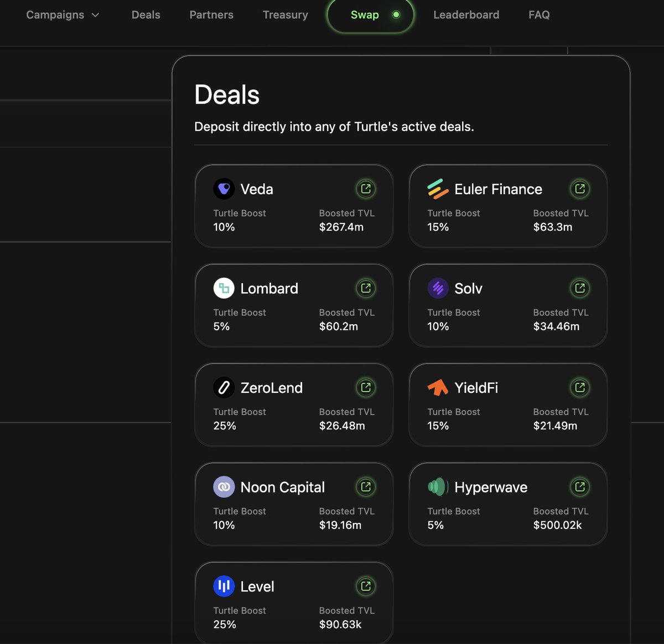Click the Deals panel heading
Image resolution: width=664 pixels, height=644 pixels.
[227, 95]
